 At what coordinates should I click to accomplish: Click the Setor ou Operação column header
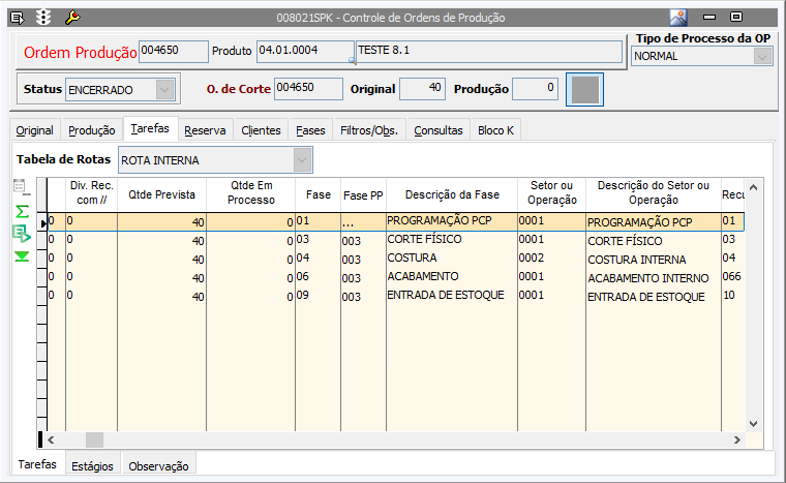552,193
